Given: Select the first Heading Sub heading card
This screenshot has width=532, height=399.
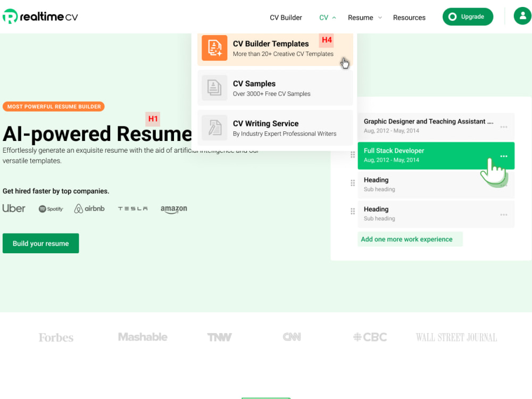Looking at the screenshot, I should pyautogui.click(x=436, y=185).
